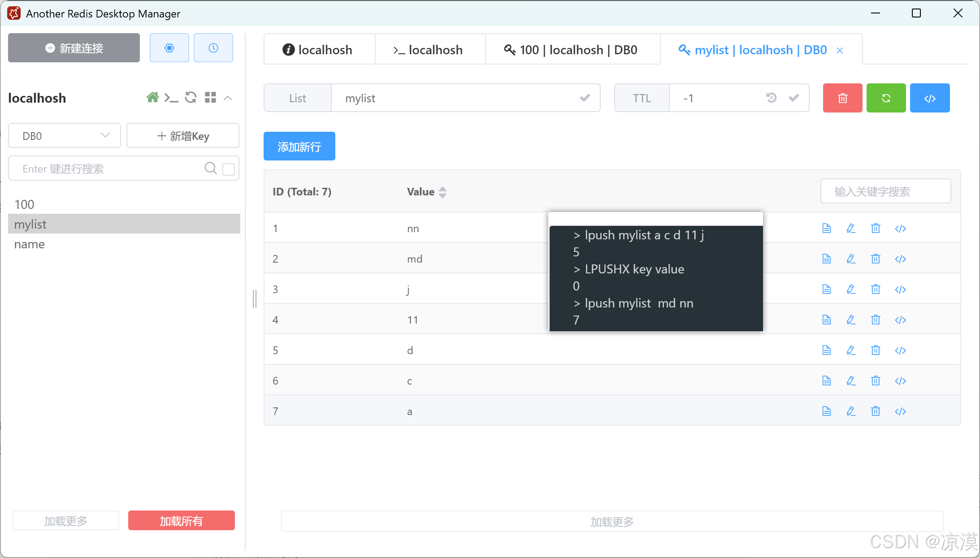Select the name key in the list
The width and height of the screenshot is (980, 558).
(x=30, y=244)
